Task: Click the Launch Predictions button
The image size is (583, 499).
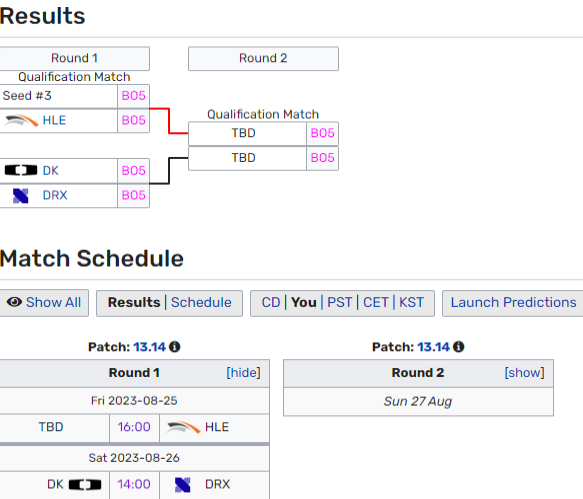Action: click(x=513, y=303)
